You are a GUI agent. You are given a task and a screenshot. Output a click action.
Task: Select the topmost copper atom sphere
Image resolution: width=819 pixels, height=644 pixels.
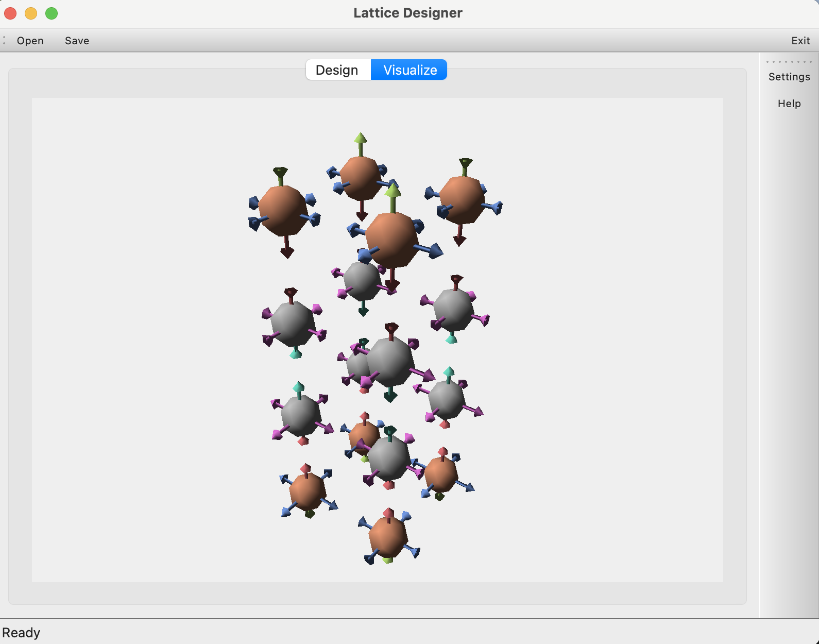(x=361, y=177)
